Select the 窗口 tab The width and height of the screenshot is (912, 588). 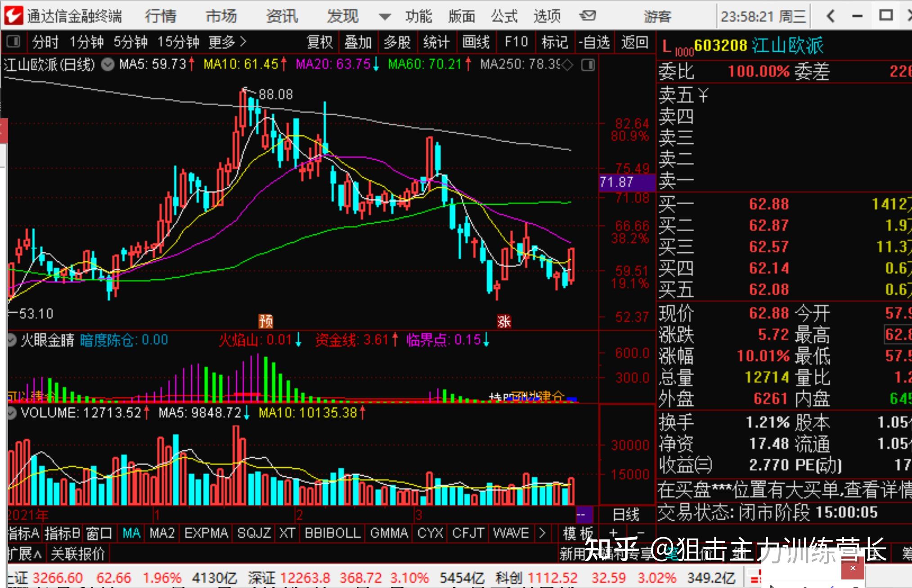[x=99, y=534]
